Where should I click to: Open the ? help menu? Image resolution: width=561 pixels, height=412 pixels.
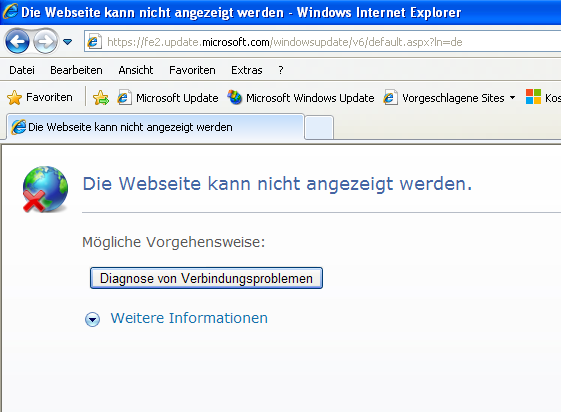coord(281,70)
